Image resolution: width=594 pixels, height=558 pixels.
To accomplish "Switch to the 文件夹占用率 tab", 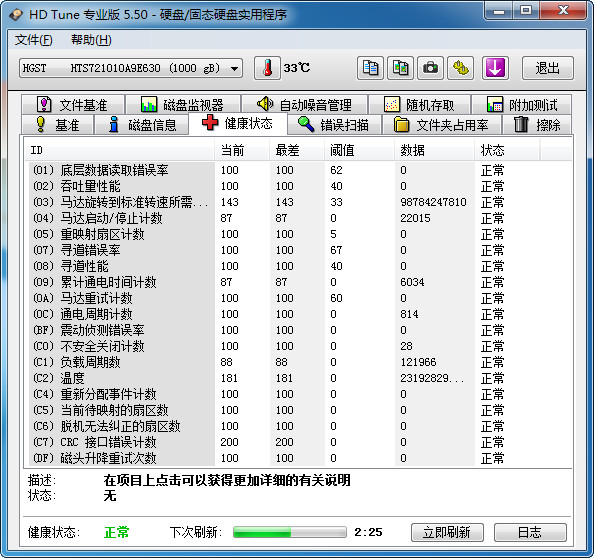I will click(x=442, y=125).
